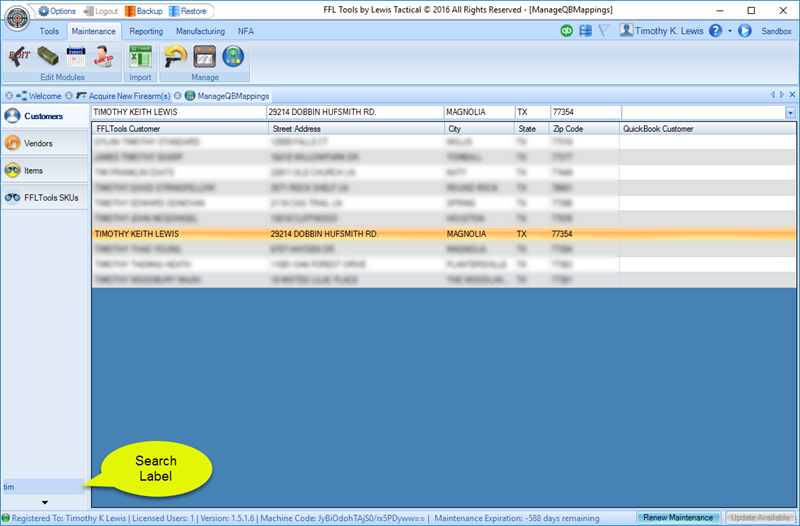Click the ammunition edit module icon

(x=48, y=56)
